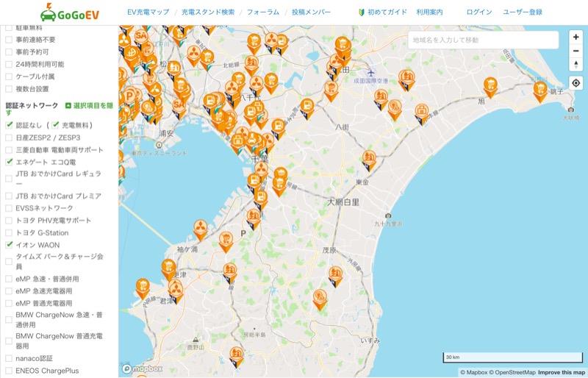This screenshot has width=588, height=378.
Task: Check nanaco認証 network
Action: click(9, 358)
